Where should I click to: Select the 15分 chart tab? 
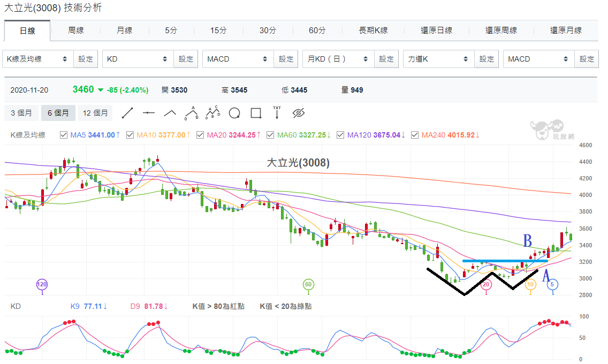coord(218,30)
